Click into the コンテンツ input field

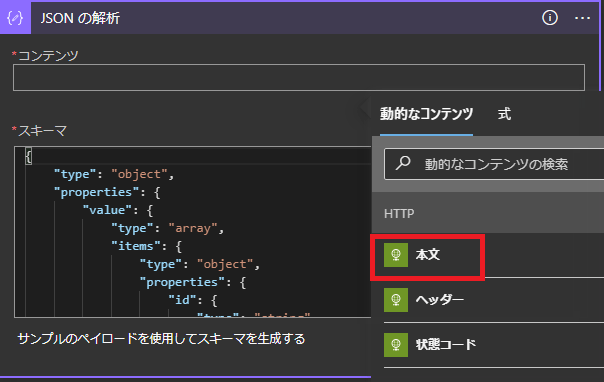click(x=299, y=78)
